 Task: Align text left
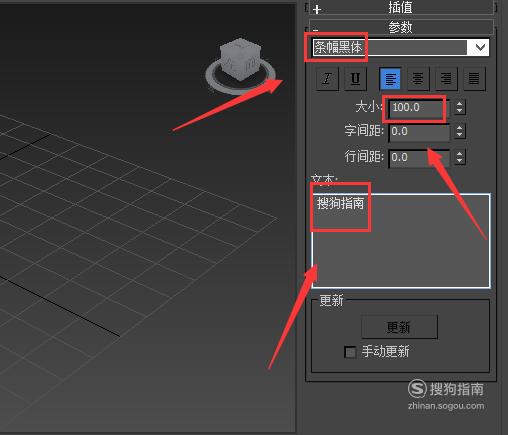pyautogui.click(x=390, y=79)
